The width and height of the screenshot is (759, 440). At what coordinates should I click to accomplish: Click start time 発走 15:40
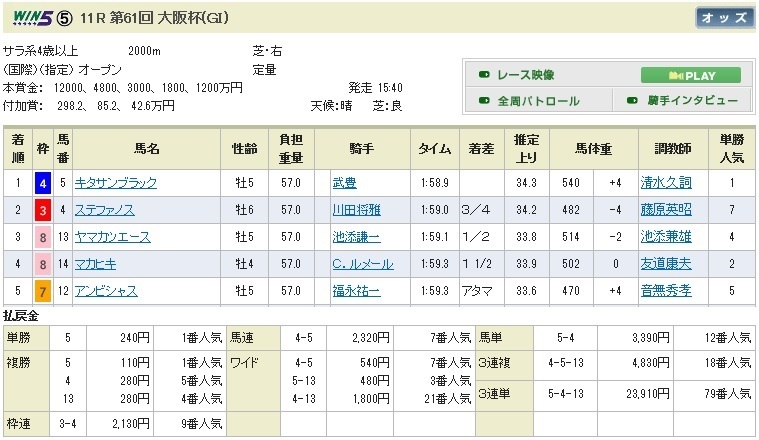[x=375, y=88]
